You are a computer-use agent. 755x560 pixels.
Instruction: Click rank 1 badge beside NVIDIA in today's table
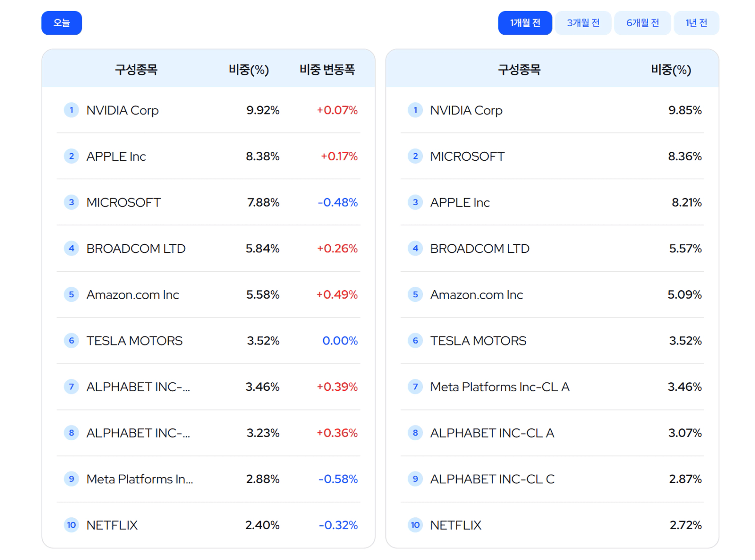(71, 110)
